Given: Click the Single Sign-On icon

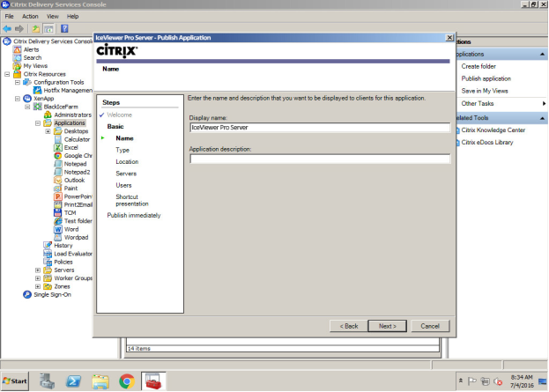Looking at the screenshot, I should (27, 295).
